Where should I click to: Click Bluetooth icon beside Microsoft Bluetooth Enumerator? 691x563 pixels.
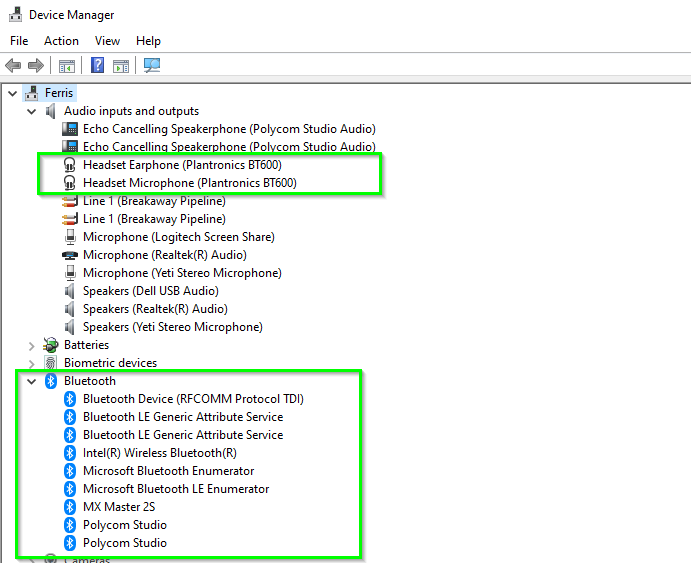(x=70, y=471)
